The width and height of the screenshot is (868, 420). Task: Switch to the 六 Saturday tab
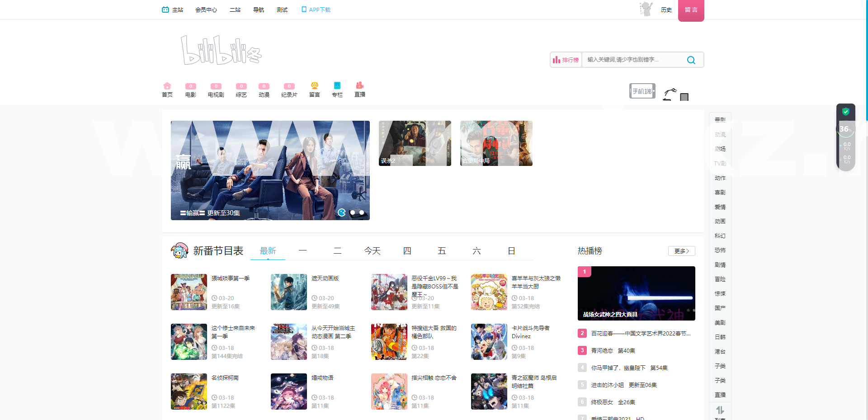click(x=477, y=251)
